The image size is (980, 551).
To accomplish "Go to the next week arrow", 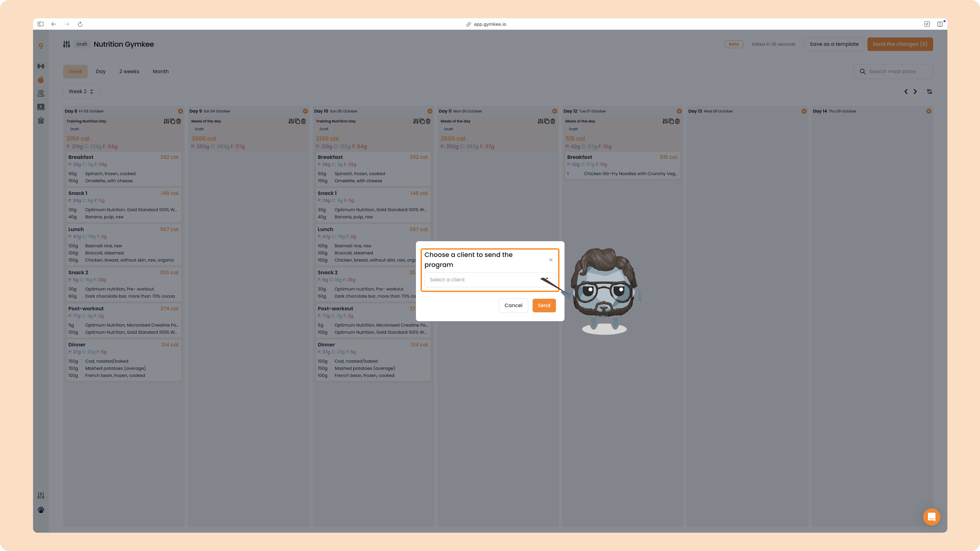I will click(915, 91).
